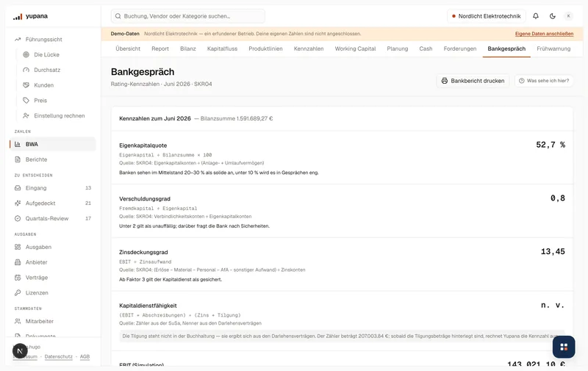This screenshot has width=588, height=371.
Task: Switch to the Produktlinien tab
Action: pyautogui.click(x=265, y=48)
